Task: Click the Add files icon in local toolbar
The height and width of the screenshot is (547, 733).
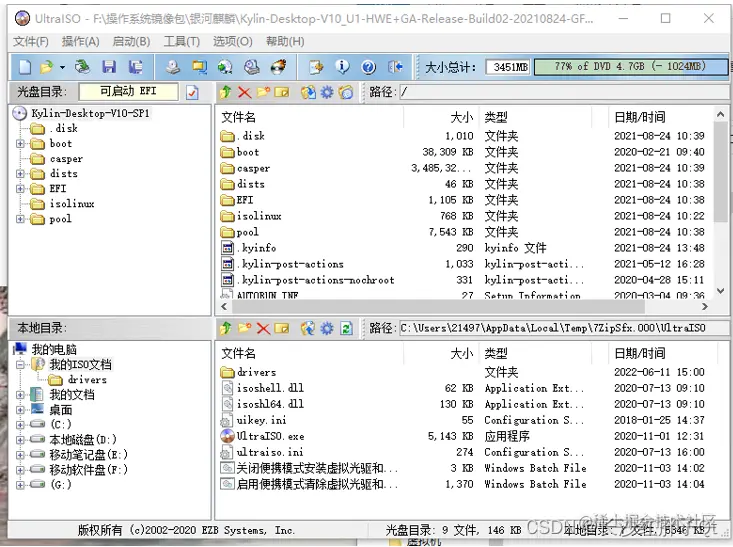Action: pos(308,328)
